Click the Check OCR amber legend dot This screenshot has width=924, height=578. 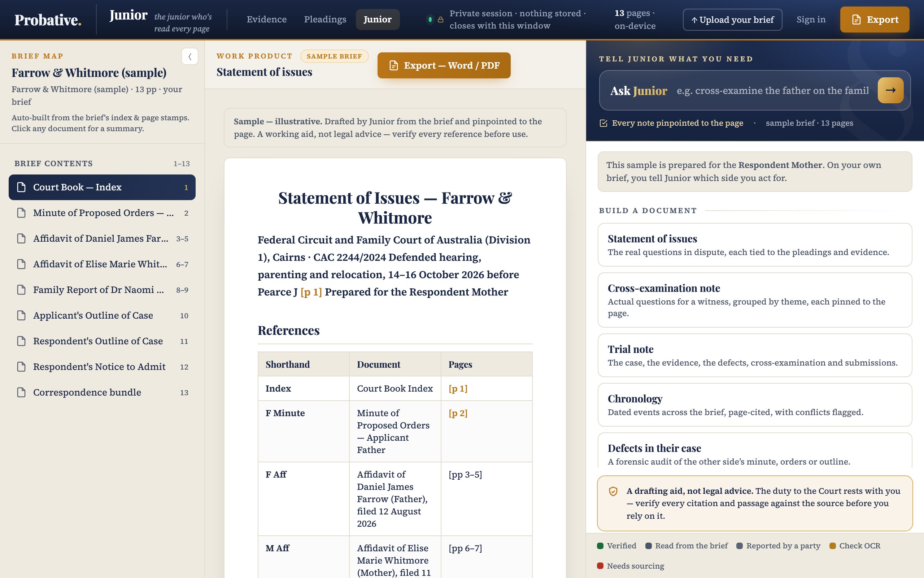pos(833,546)
